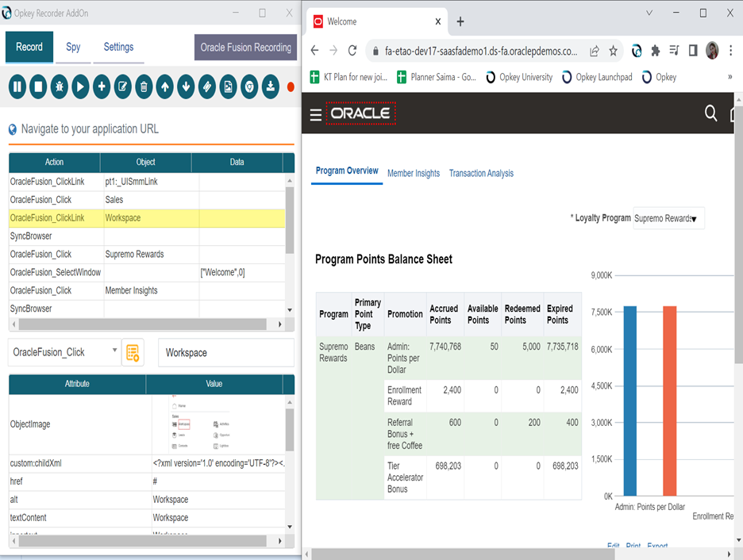Screen dimensions: 743x560
Task: Stop the recording with the square icon
Action: [38, 86]
